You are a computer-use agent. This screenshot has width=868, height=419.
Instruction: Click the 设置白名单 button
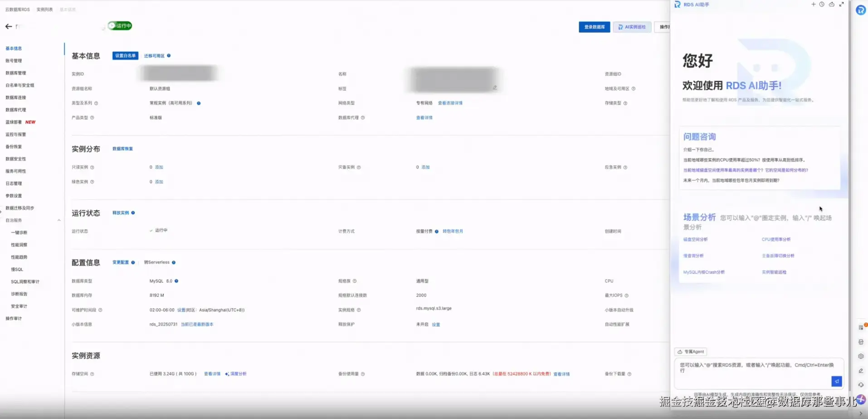coord(125,55)
